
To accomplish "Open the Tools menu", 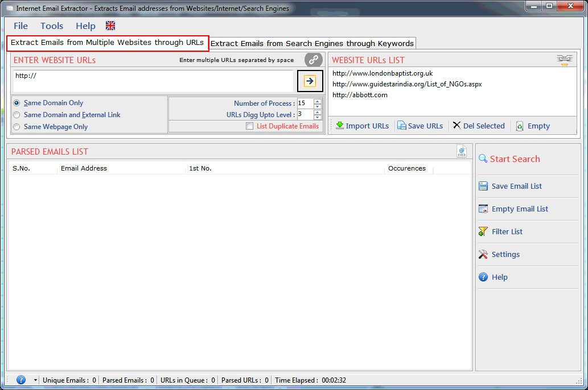I will pyautogui.click(x=52, y=26).
